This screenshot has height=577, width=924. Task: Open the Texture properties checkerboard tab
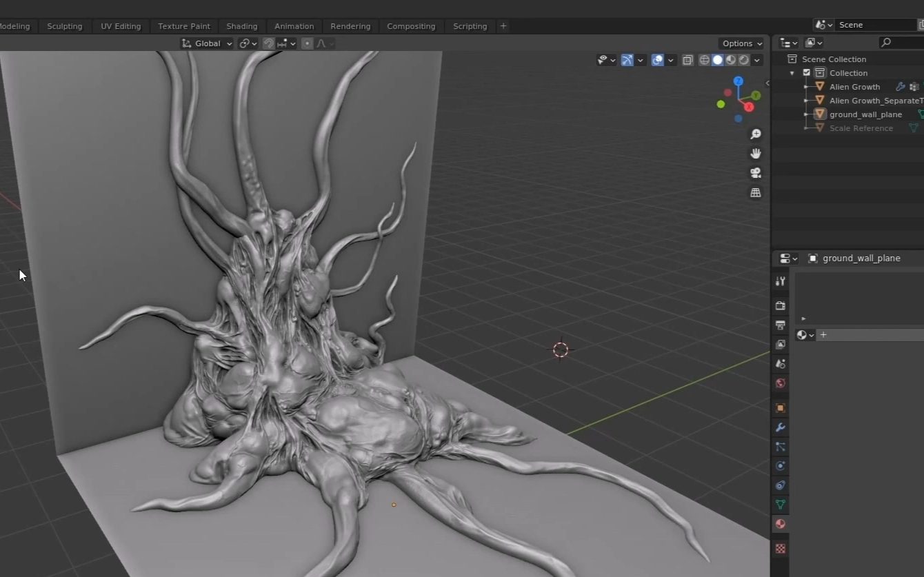(x=781, y=549)
